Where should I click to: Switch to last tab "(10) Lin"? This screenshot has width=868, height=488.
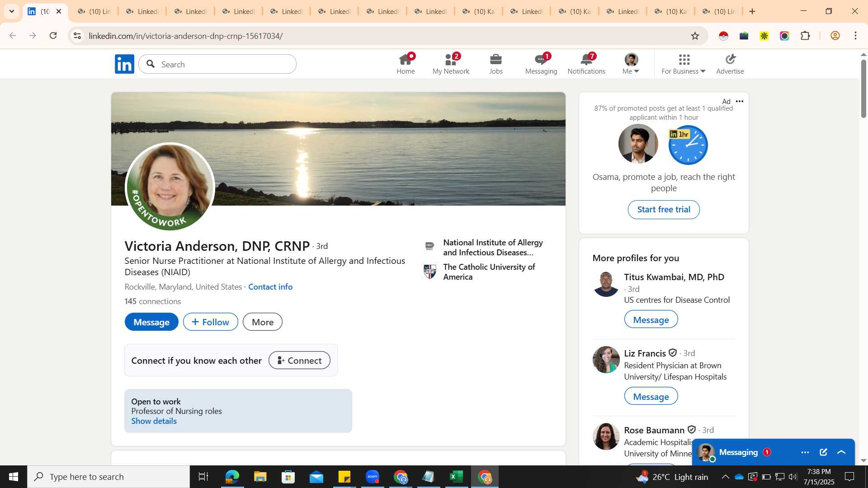719,11
